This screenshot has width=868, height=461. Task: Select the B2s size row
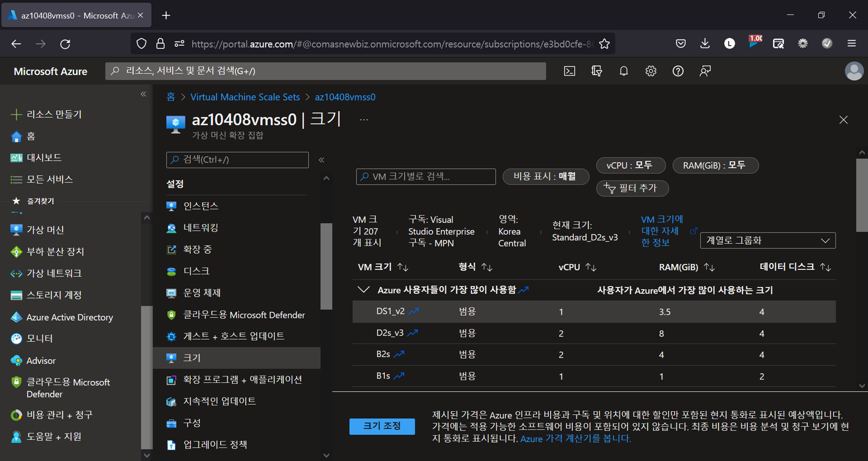(594, 354)
